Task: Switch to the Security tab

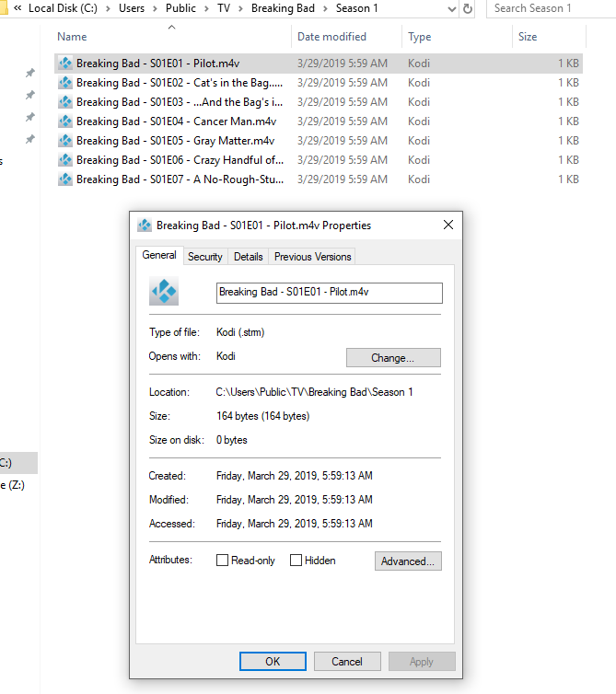Action: pyautogui.click(x=205, y=257)
